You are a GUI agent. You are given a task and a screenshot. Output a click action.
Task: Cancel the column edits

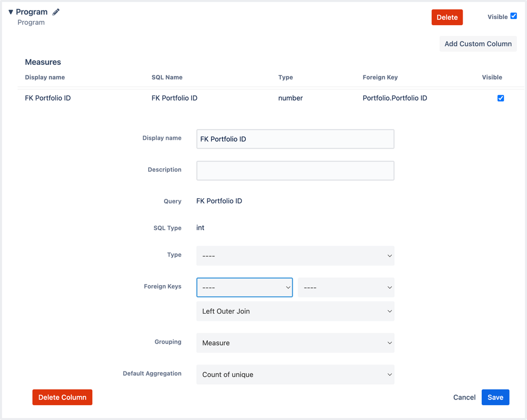point(464,397)
